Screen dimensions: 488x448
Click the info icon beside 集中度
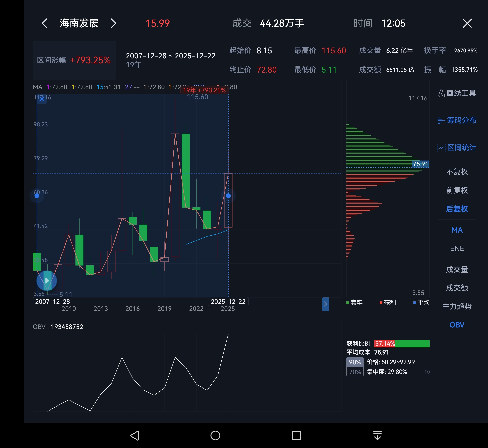(x=427, y=372)
